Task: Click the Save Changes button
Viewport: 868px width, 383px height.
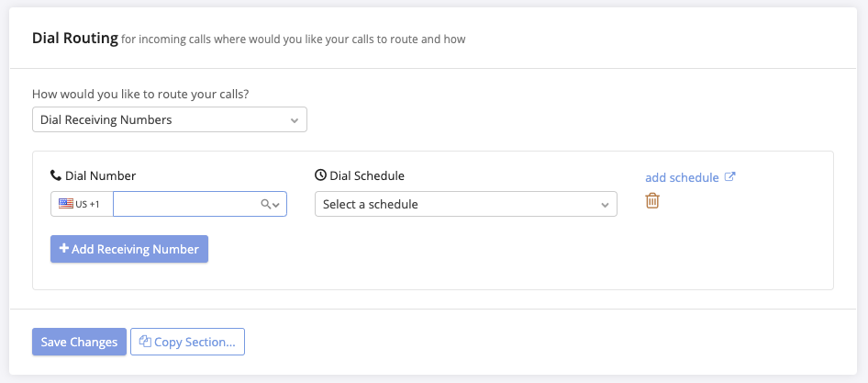Action: [79, 342]
